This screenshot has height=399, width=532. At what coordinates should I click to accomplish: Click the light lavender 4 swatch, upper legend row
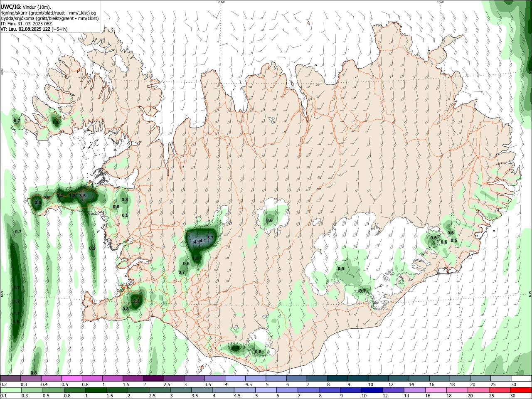(x=235, y=379)
